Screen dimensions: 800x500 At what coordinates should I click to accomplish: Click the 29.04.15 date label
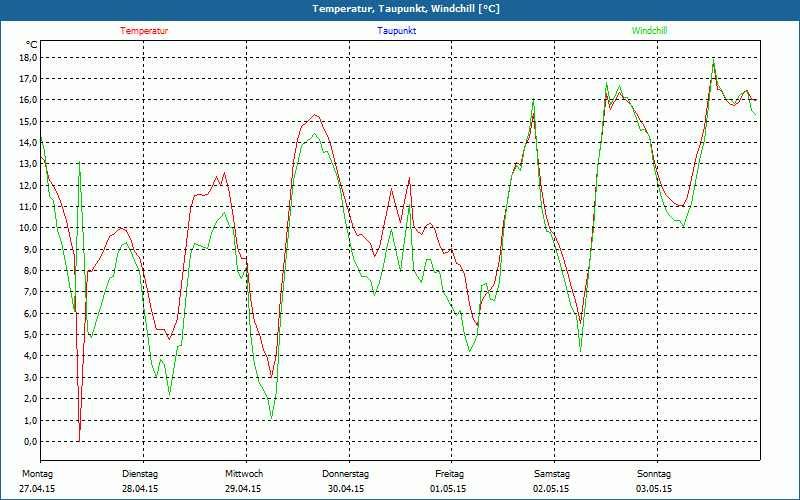point(243,489)
